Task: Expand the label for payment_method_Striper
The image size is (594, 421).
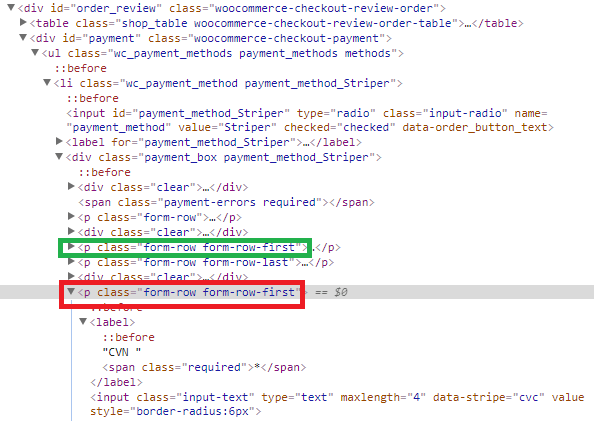Action: click(59, 141)
